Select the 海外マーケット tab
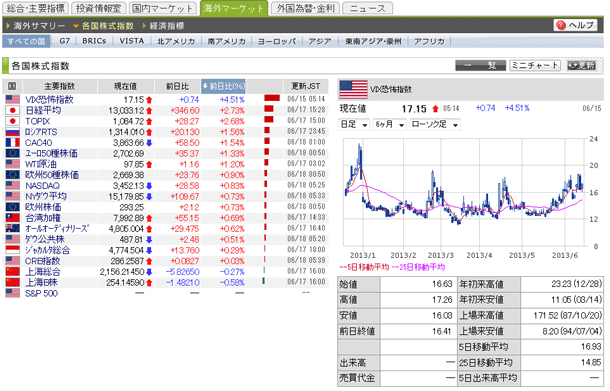This screenshot has width=610, height=391. (233, 8)
